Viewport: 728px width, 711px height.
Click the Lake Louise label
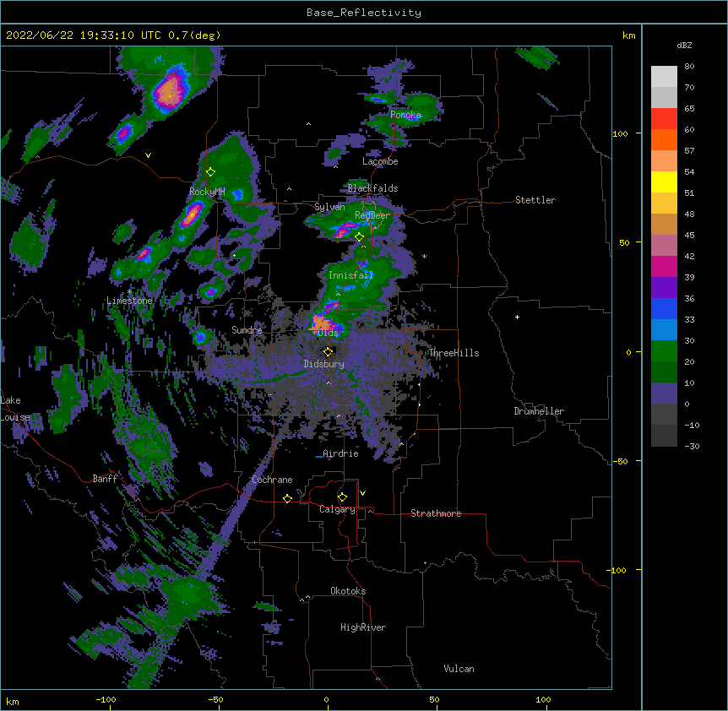[x=14, y=409]
